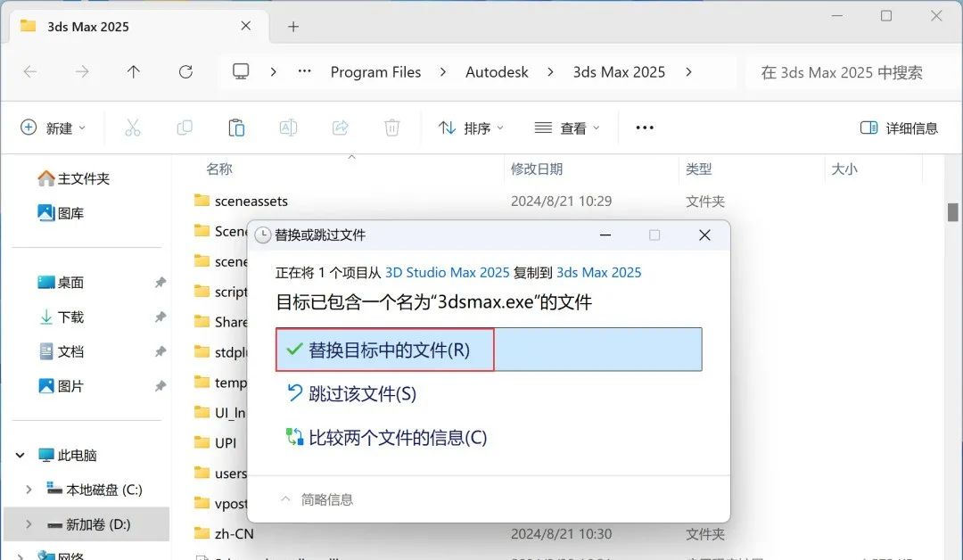This screenshot has height=560, width=963.
Task: Go up one folder level
Action: click(133, 72)
